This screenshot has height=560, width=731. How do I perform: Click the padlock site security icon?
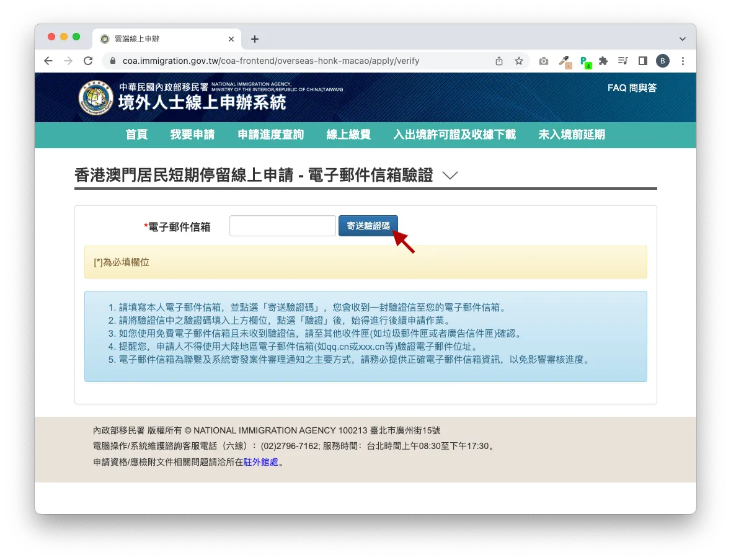[112, 61]
